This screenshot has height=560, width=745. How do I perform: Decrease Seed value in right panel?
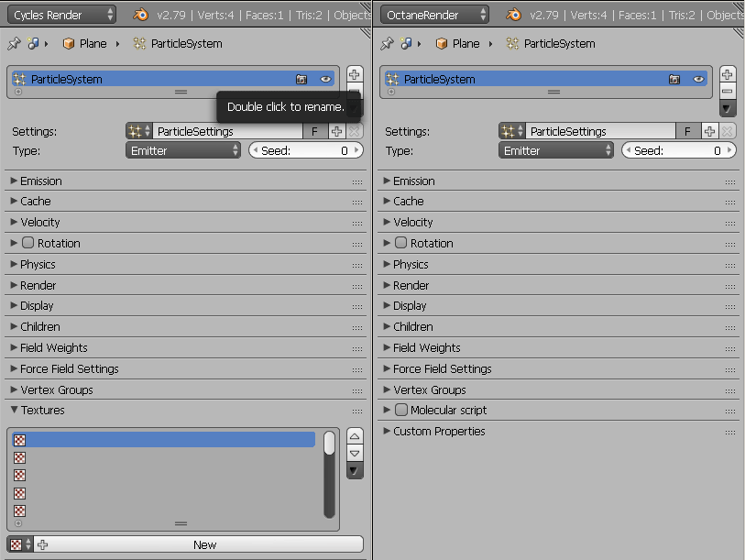tap(629, 150)
